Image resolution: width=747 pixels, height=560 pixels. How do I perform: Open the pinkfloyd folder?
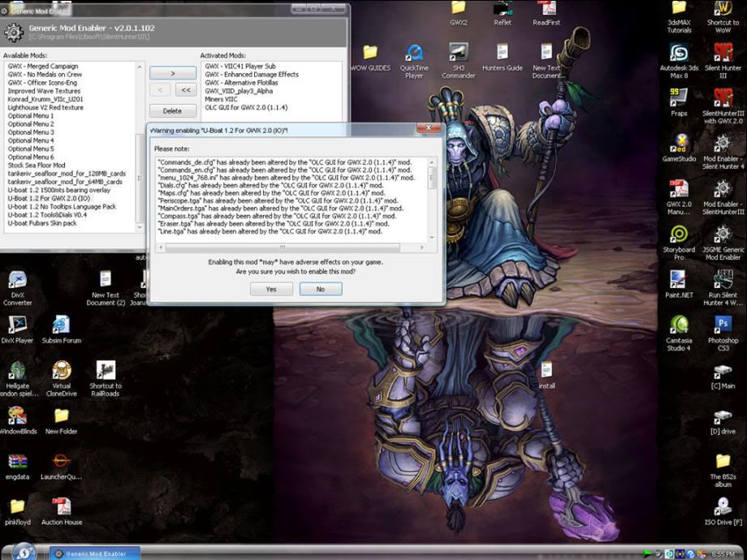tap(18, 511)
